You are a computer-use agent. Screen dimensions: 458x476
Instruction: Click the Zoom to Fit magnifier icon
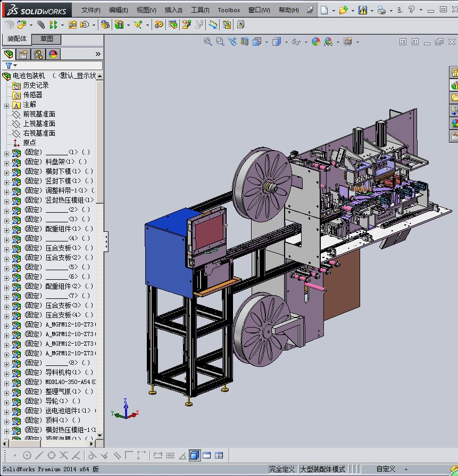pyautogui.click(x=208, y=41)
